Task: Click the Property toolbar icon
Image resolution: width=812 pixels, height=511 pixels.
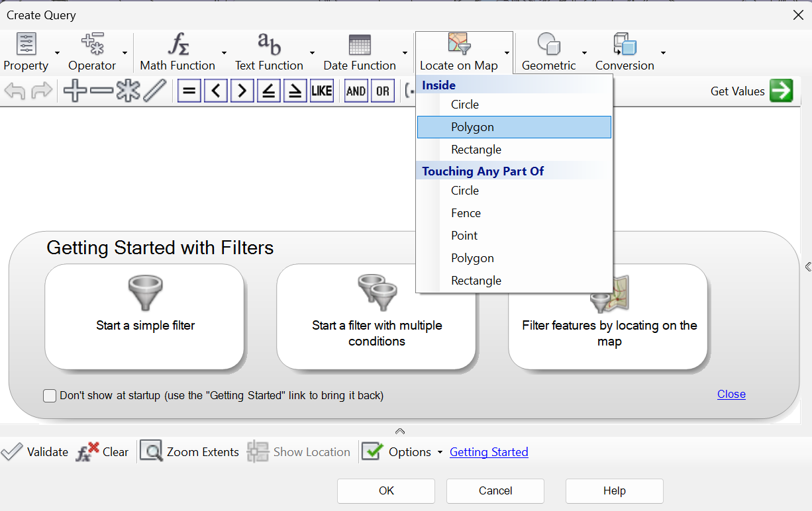Action: click(x=26, y=45)
